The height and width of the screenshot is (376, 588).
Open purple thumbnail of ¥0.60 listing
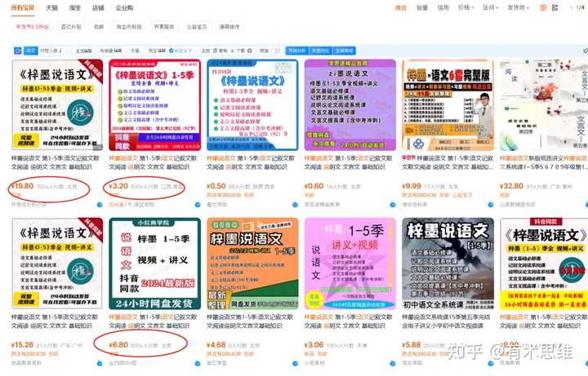(x=350, y=105)
